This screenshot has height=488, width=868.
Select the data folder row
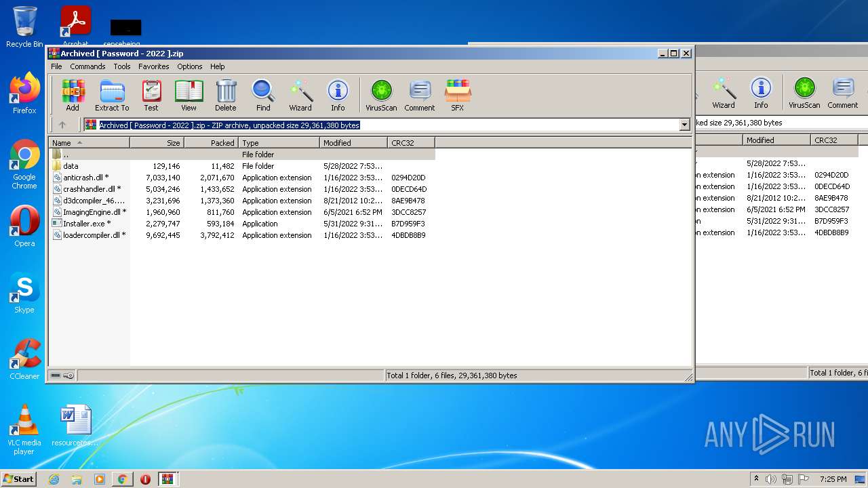242,166
